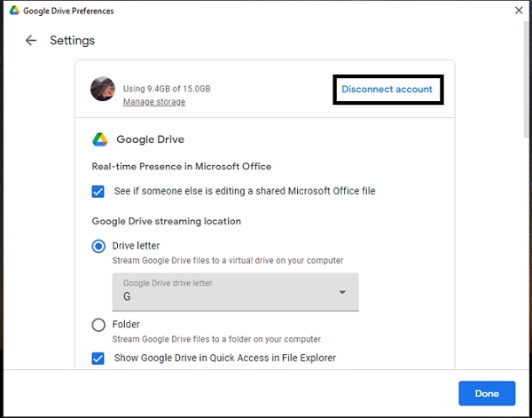Click the Settings page heading
This screenshot has height=418, width=532.
pos(72,41)
